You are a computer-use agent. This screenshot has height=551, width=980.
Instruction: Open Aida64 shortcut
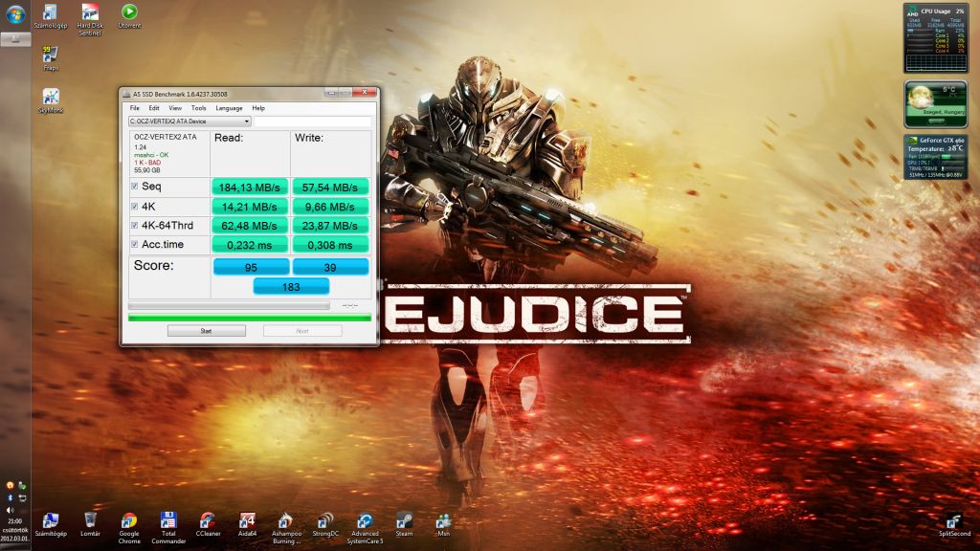(248, 525)
